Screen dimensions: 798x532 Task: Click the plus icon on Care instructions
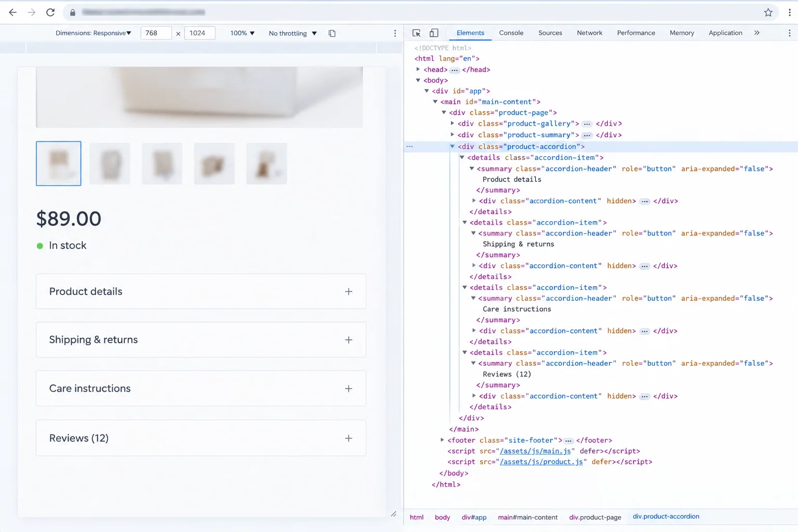pyautogui.click(x=349, y=389)
